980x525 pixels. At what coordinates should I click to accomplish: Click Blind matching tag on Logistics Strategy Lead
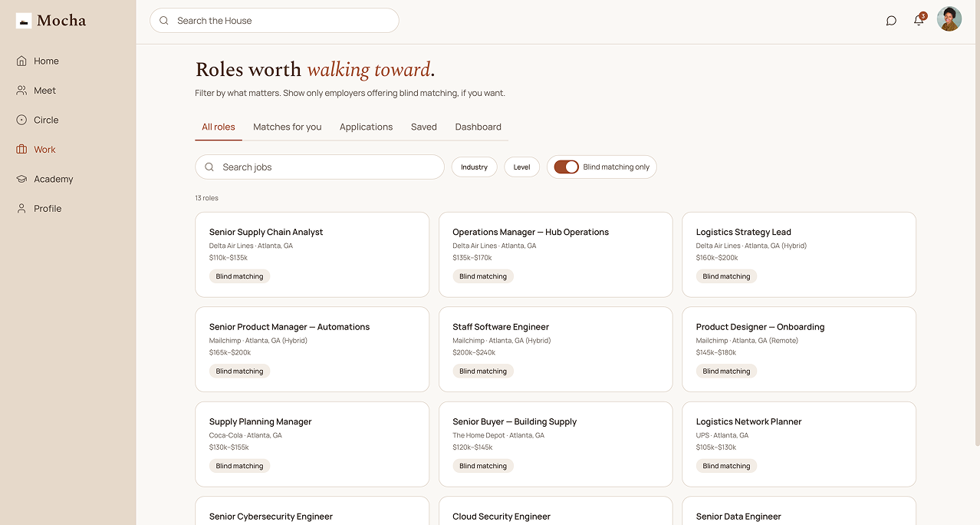726,276
